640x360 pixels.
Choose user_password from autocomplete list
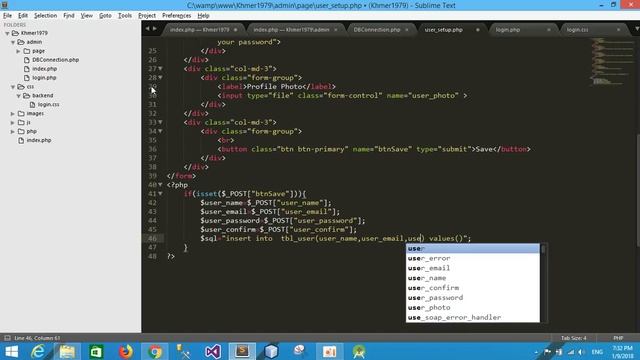click(x=473, y=298)
